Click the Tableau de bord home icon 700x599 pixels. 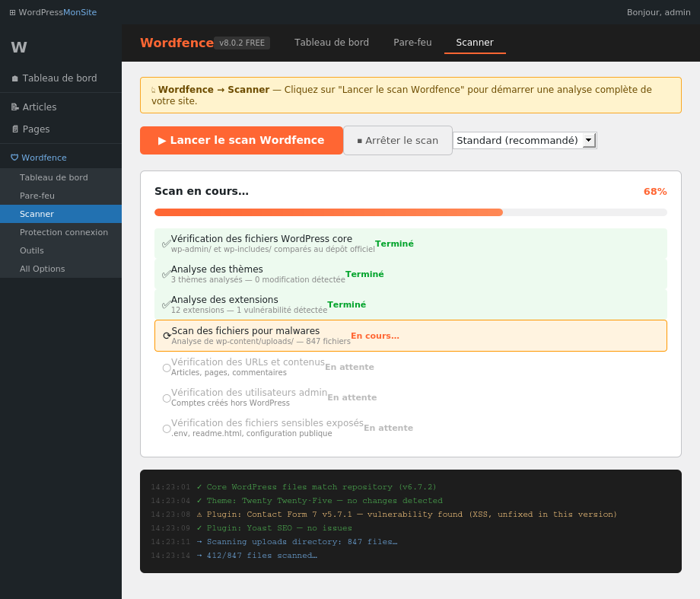point(14,78)
